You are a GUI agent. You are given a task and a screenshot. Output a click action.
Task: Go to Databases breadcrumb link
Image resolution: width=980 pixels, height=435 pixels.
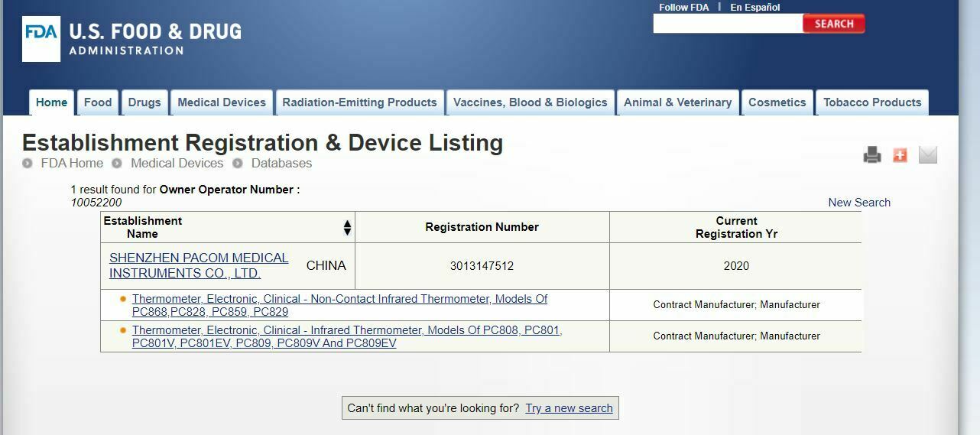(x=281, y=163)
